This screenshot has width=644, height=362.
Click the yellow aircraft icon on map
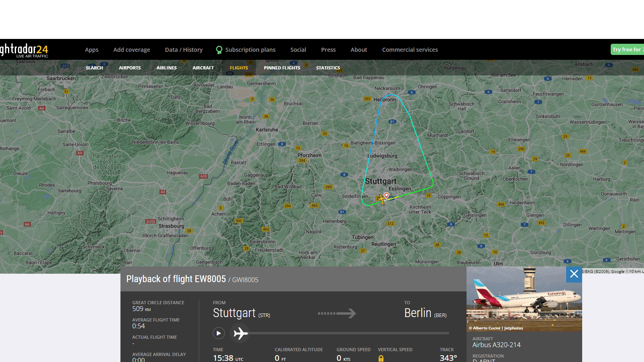click(x=381, y=199)
